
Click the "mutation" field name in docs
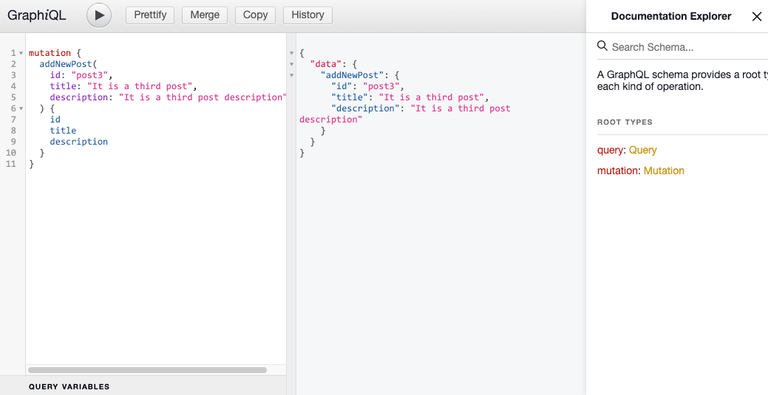pyautogui.click(x=617, y=171)
